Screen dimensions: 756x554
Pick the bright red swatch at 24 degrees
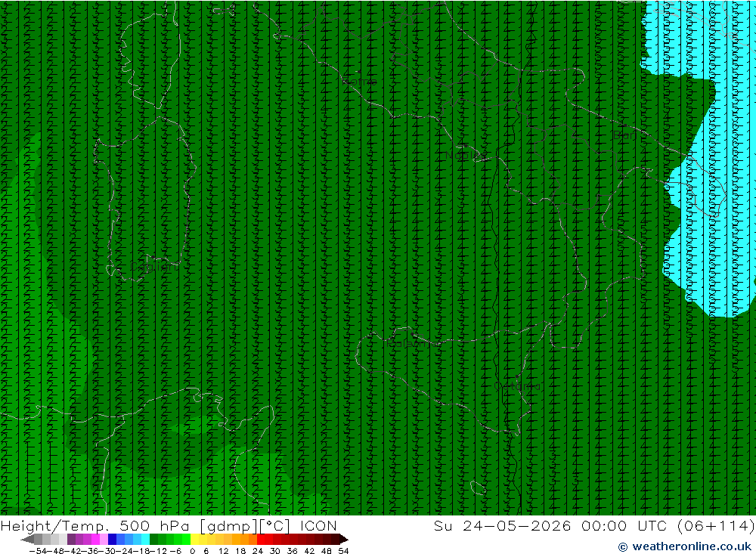(261, 539)
